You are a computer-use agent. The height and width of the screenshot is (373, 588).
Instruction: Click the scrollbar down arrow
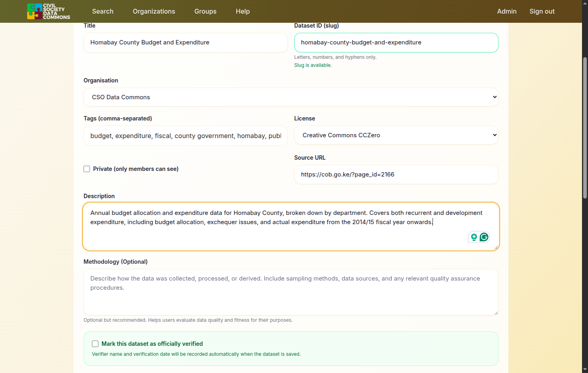pos(585,369)
